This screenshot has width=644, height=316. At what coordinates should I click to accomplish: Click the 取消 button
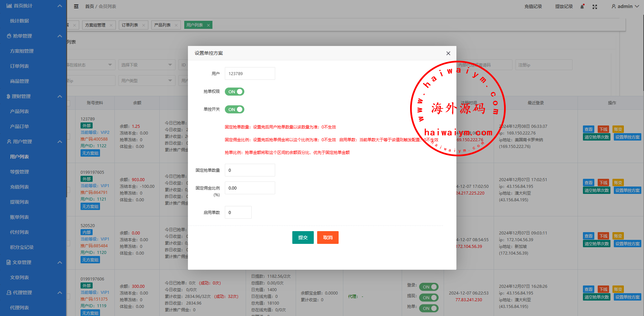tap(328, 238)
